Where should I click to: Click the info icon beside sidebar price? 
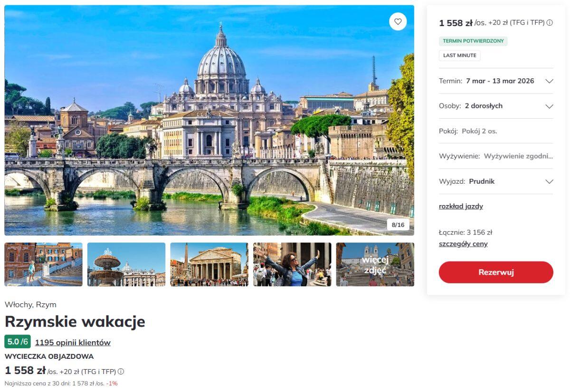pos(550,23)
